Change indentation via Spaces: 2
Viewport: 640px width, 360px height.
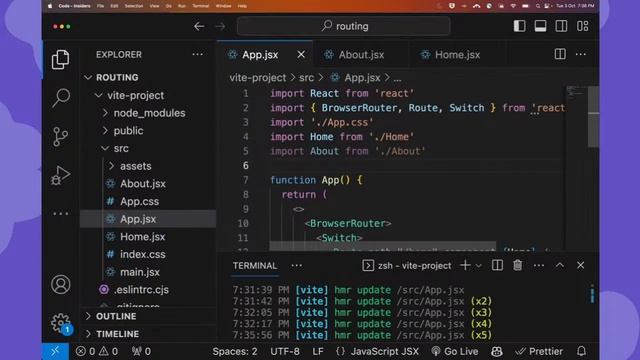pos(235,351)
